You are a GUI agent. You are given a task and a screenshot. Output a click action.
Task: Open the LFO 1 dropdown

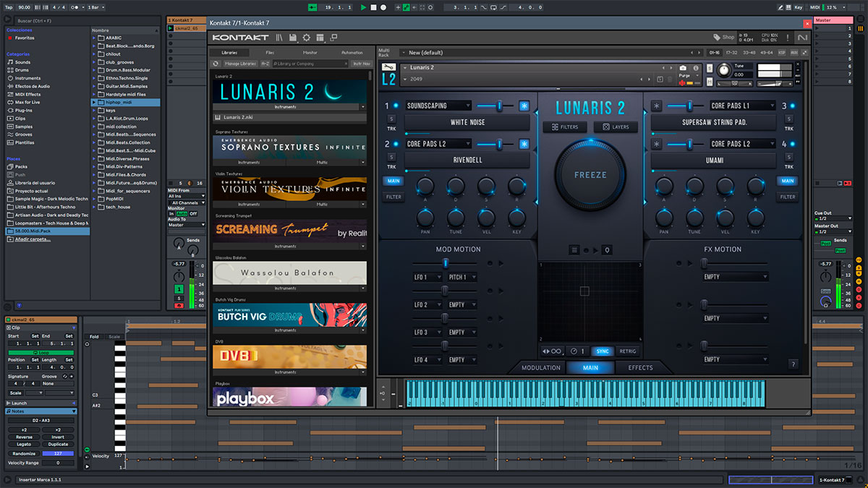tap(427, 277)
